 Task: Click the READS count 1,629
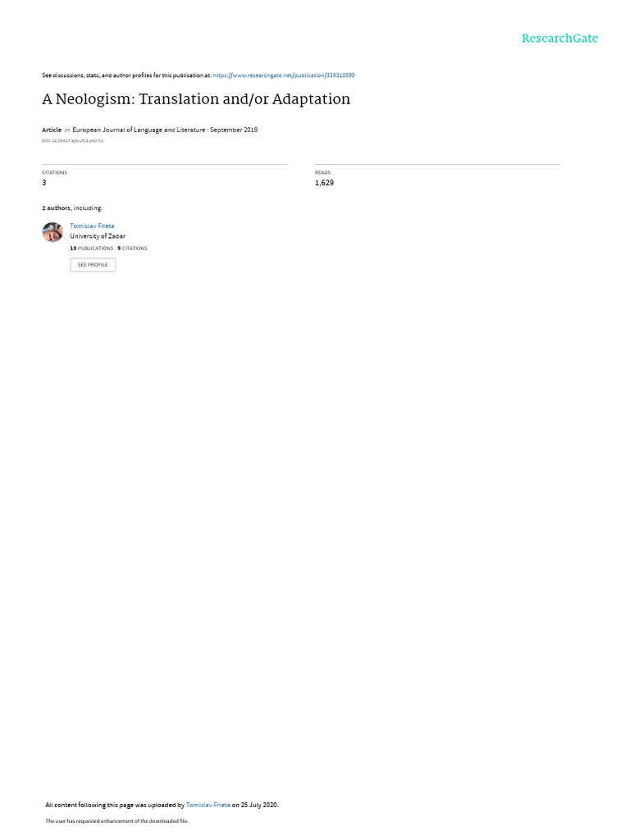coord(324,183)
